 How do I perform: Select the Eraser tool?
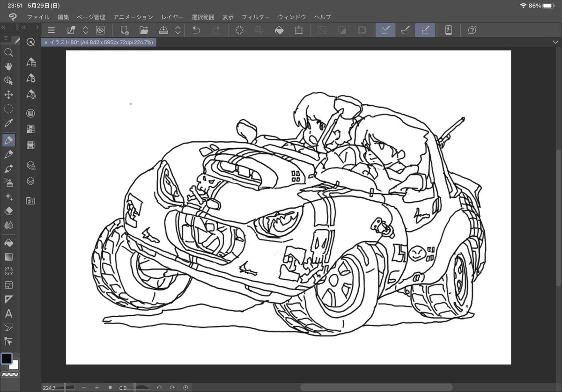coord(8,211)
